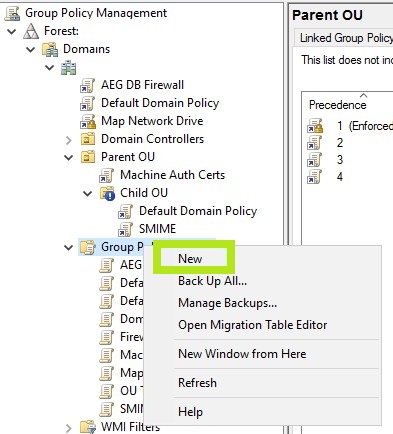Click the Group Policy Management root icon
Image resolution: width=393 pixels, height=434 pixels.
[13, 13]
